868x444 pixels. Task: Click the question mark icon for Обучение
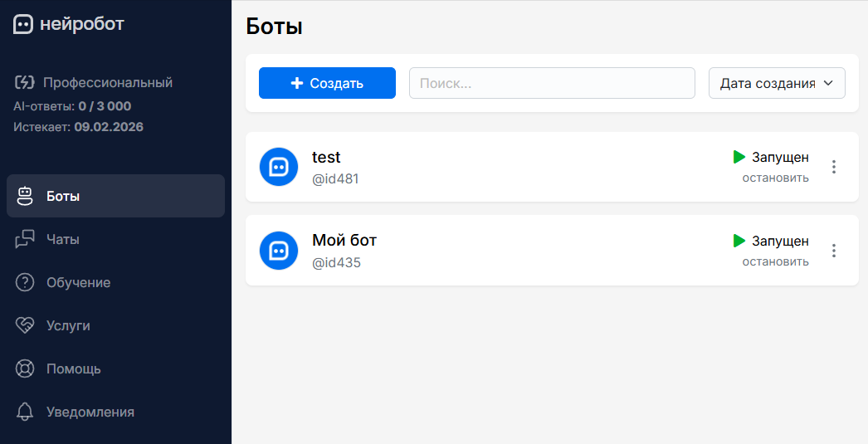(25, 282)
